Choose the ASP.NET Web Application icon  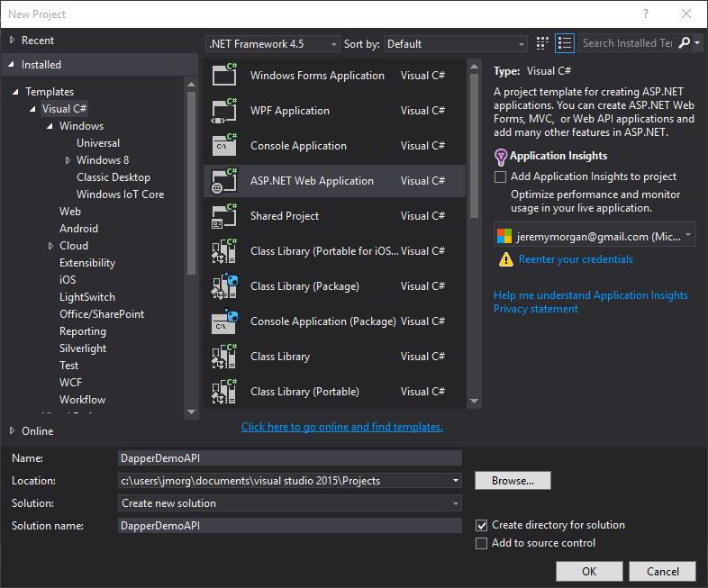click(x=224, y=180)
